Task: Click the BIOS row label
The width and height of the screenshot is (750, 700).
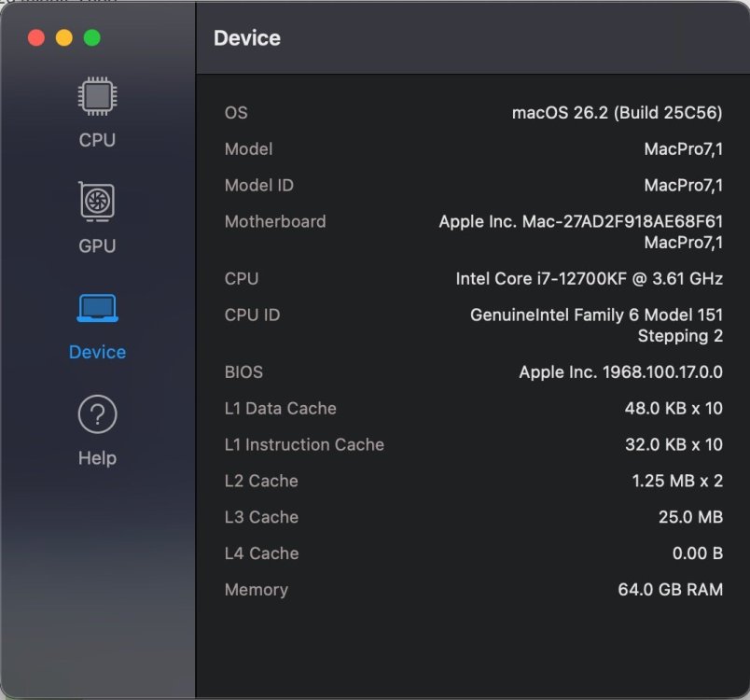Action: click(x=243, y=372)
